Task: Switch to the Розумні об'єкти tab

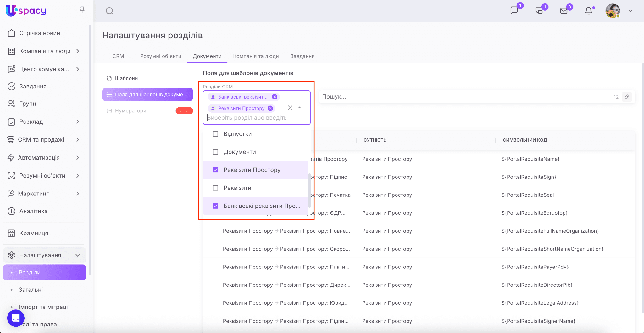Action: click(160, 56)
